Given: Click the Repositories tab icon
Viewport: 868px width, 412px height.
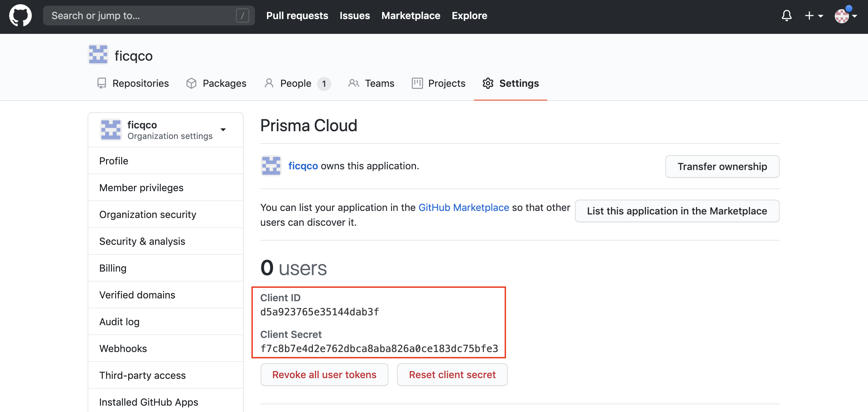Looking at the screenshot, I should pyautogui.click(x=102, y=83).
